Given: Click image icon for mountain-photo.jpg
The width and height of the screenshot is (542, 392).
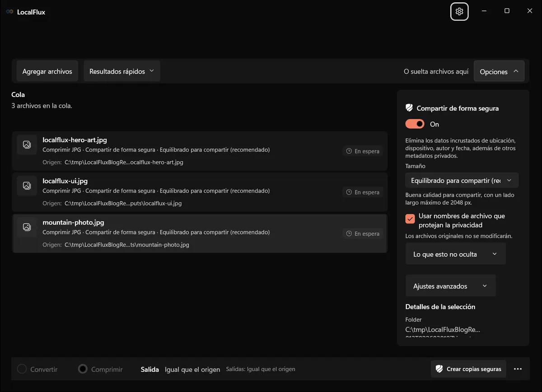Looking at the screenshot, I should pos(27,227).
